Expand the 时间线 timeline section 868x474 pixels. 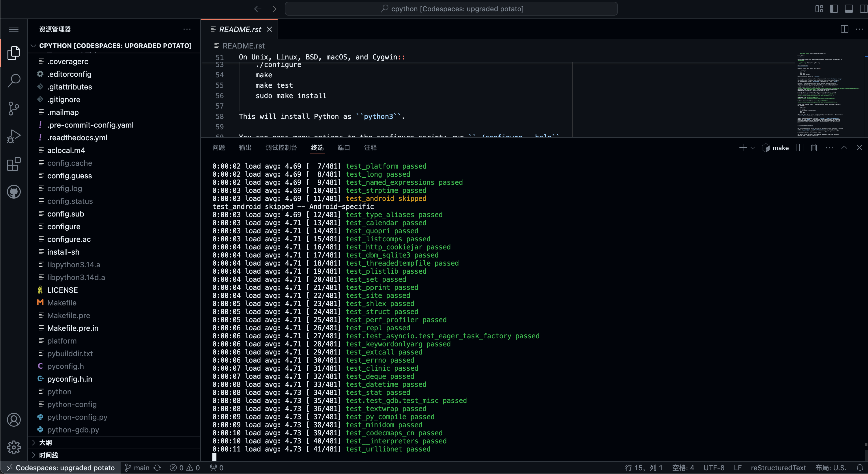click(x=48, y=455)
